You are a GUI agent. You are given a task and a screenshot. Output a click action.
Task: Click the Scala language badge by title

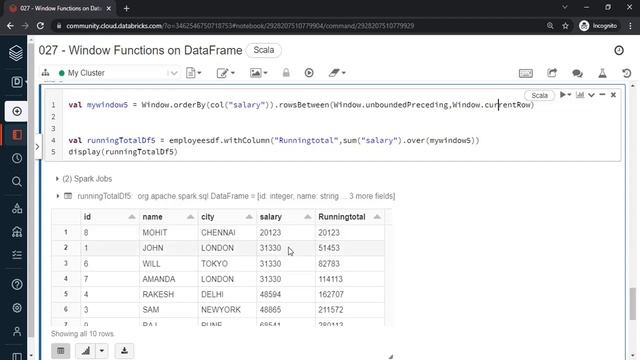click(x=264, y=50)
